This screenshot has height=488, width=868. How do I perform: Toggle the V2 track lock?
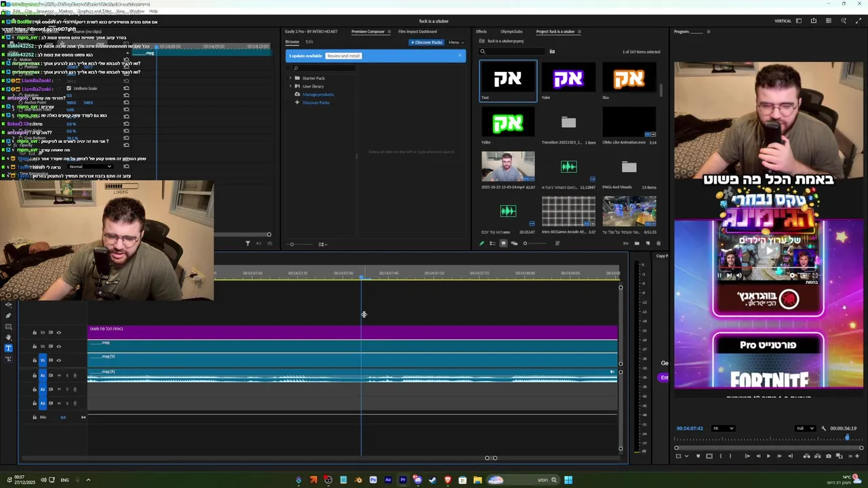pyautogui.click(x=35, y=346)
